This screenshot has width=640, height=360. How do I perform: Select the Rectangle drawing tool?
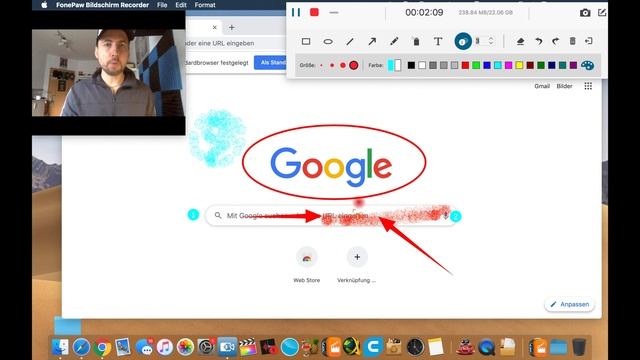tap(306, 41)
